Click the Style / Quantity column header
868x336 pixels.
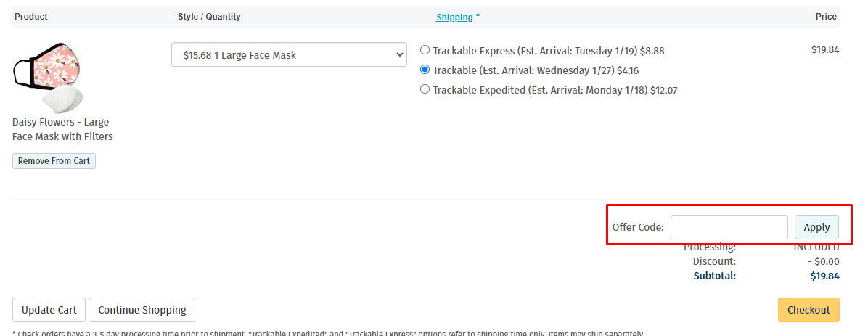(x=209, y=17)
